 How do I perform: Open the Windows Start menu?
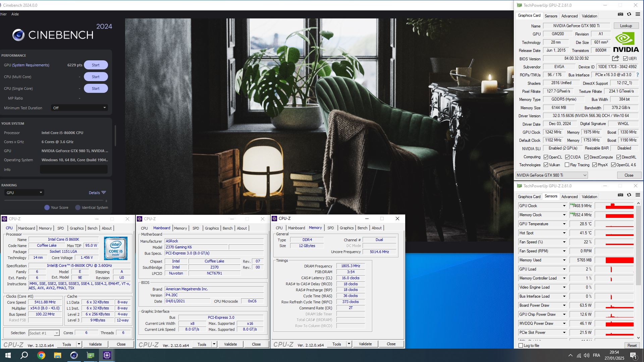pos(8,355)
